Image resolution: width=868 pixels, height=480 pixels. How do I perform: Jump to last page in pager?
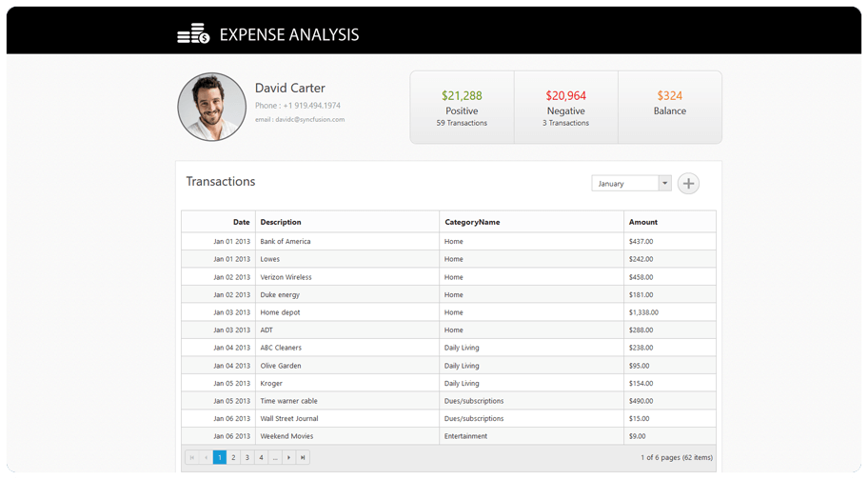tap(303, 458)
